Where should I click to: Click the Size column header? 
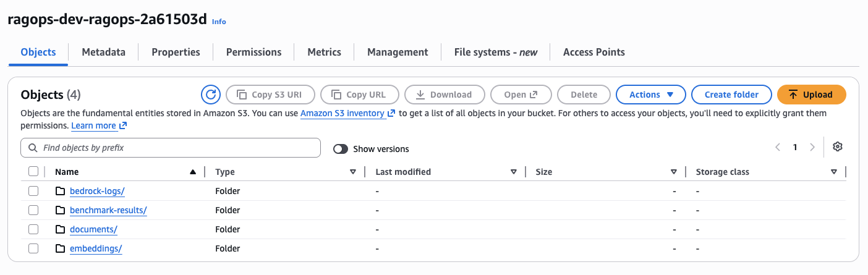click(544, 172)
